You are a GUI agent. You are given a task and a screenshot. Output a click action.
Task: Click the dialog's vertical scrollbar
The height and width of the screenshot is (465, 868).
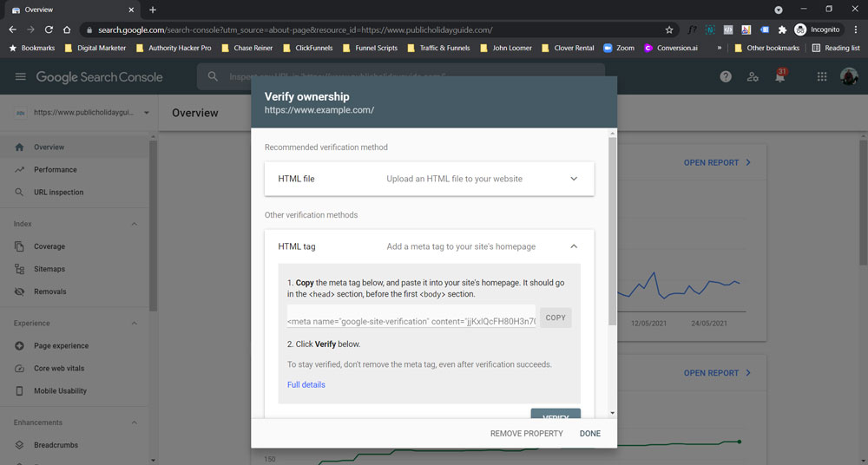pos(612,231)
